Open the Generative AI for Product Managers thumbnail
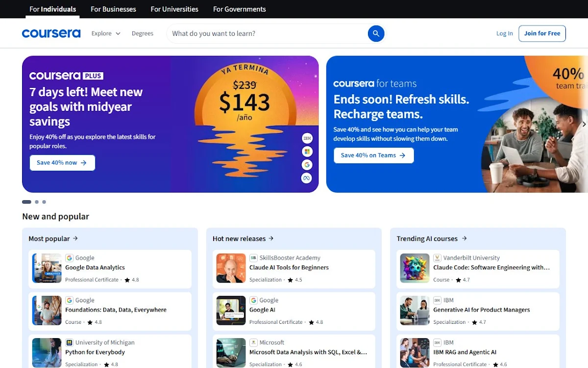 tap(415, 311)
